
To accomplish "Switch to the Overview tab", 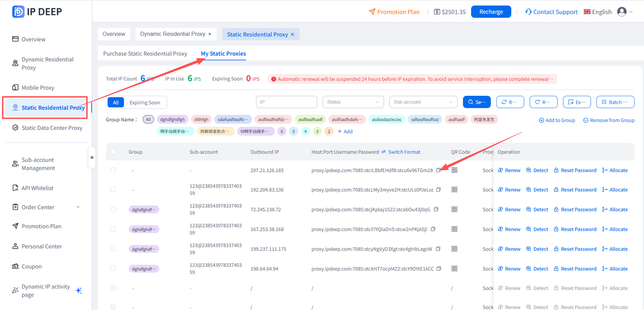I will [114, 34].
